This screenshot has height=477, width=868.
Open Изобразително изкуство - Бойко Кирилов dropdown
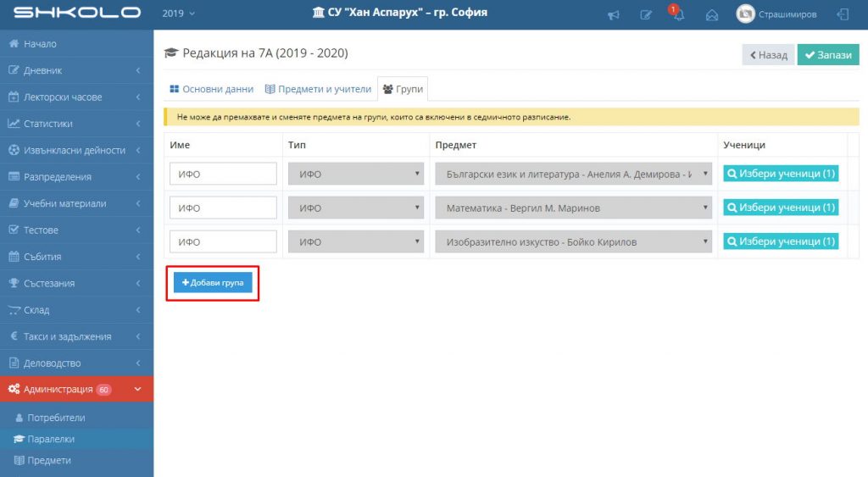574,241
